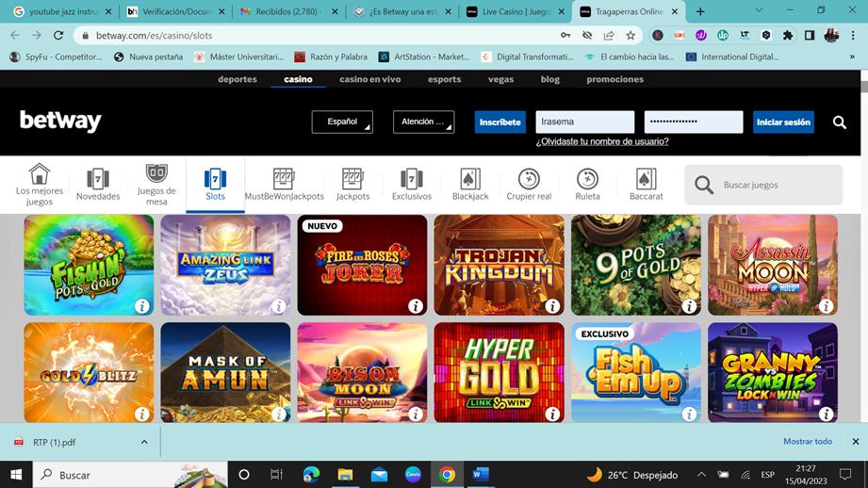This screenshot has height=488, width=868.
Task: Bookmark page with the star icon
Action: coord(631,36)
